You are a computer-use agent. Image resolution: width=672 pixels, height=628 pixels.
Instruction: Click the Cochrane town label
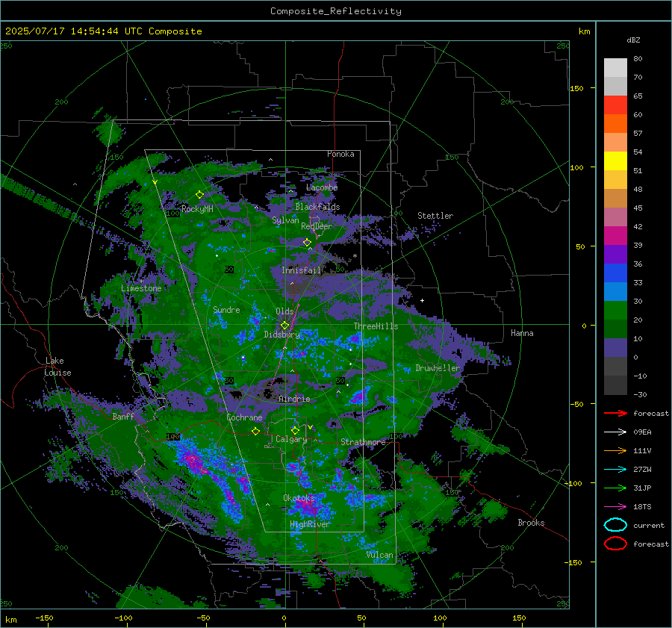[x=244, y=417]
